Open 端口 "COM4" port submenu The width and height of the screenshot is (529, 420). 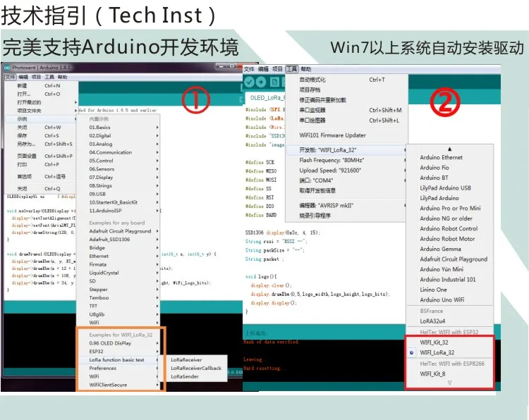click(346, 180)
